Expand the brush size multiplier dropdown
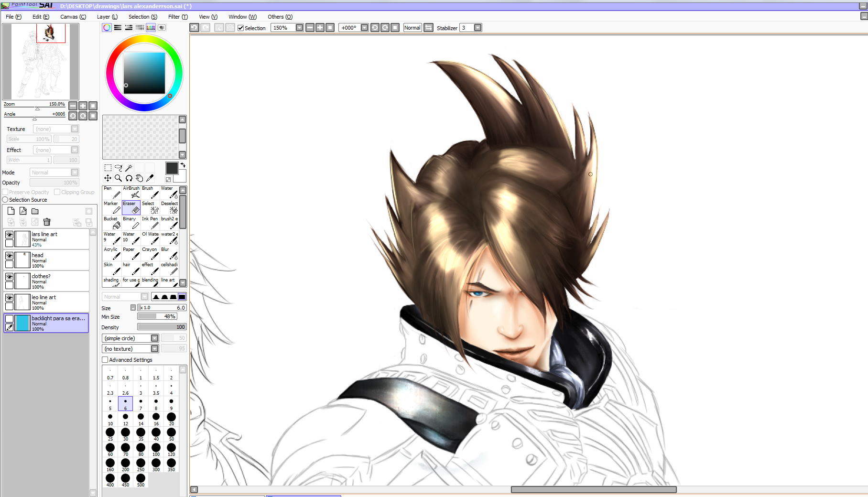 133,308
